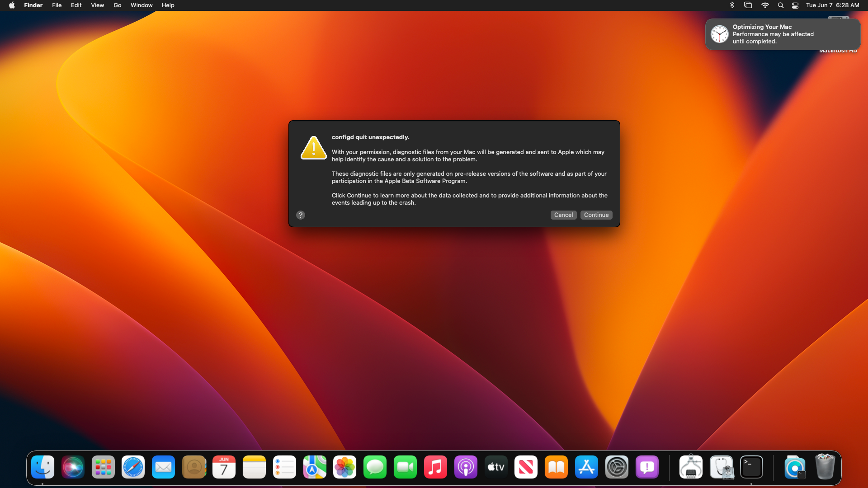This screenshot has width=868, height=488.
Task: Click the date and time clock
Action: [x=832, y=5]
